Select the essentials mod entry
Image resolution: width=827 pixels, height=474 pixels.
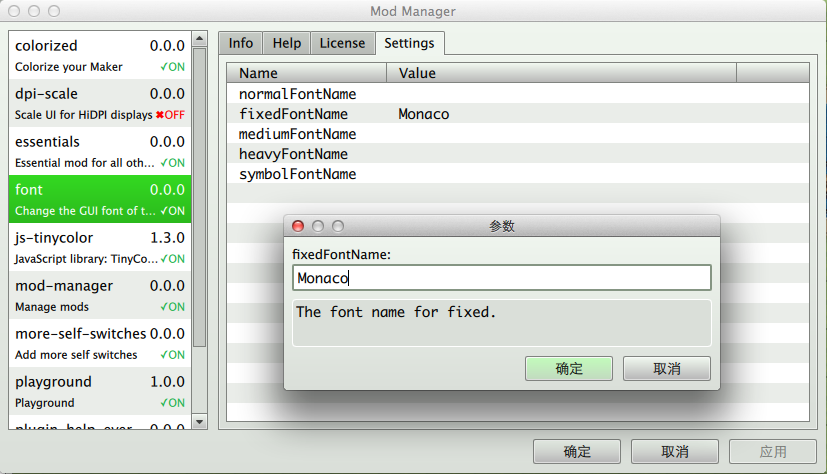[x=100, y=151]
